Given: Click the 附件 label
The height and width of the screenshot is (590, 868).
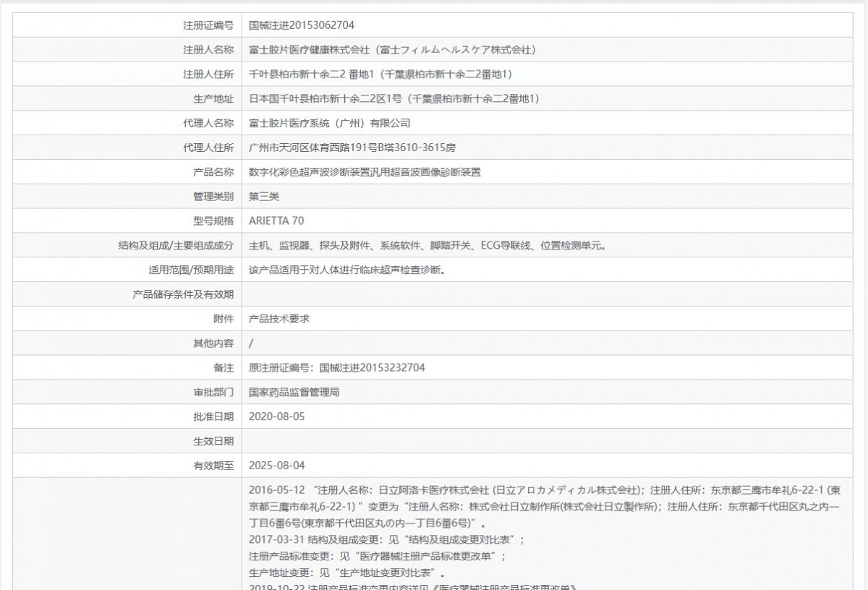Looking at the screenshot, I should pos(224,320).
